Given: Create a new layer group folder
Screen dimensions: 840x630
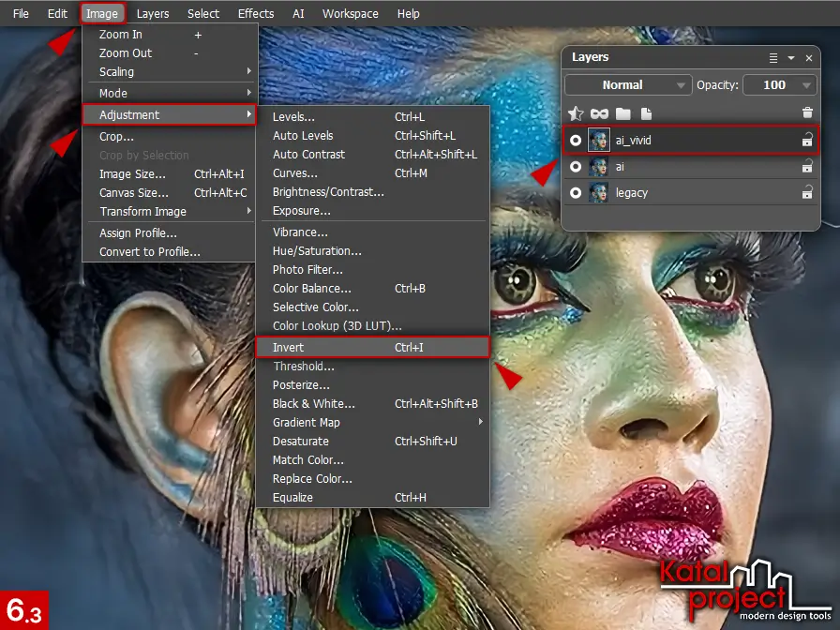Looking at the screenshot, I should point(622,113).
